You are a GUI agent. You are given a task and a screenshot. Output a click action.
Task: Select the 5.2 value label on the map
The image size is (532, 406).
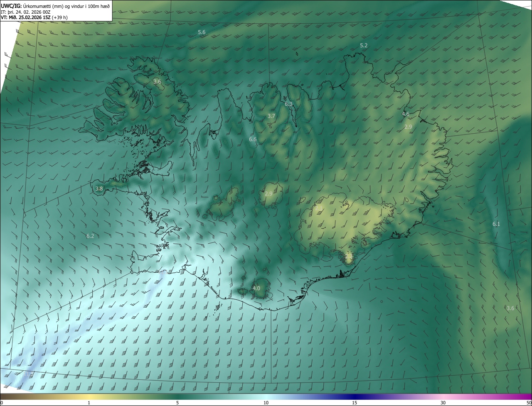tap(364, 45)
